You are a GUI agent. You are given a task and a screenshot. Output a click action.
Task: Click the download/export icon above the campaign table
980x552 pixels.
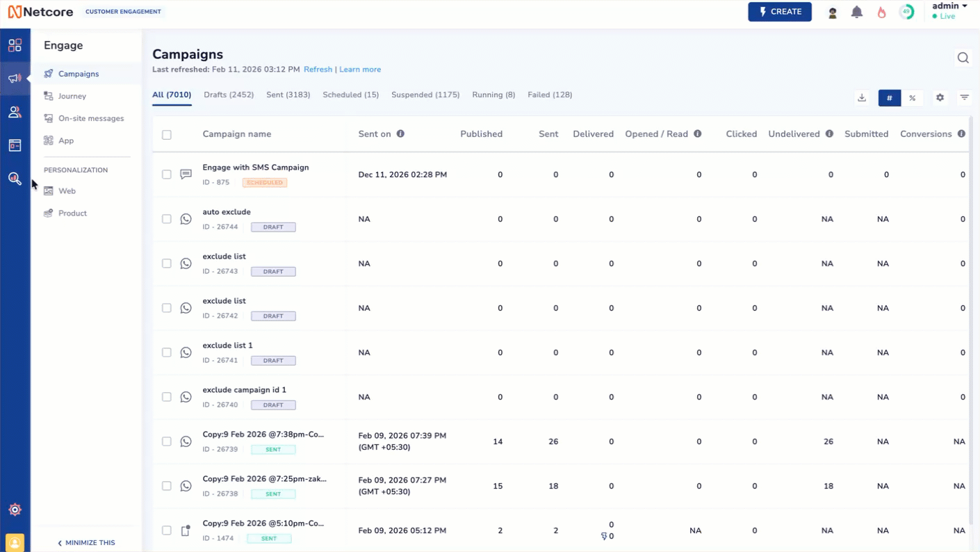[861, 97]
